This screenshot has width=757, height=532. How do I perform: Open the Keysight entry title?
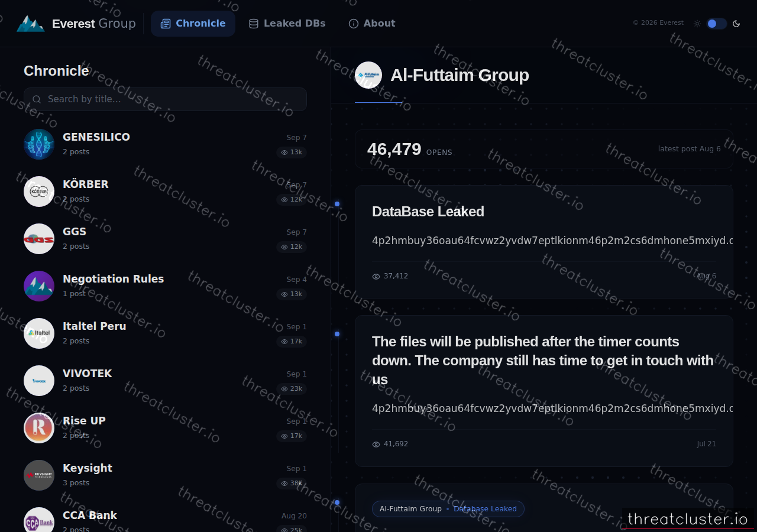tap(88, 468)
